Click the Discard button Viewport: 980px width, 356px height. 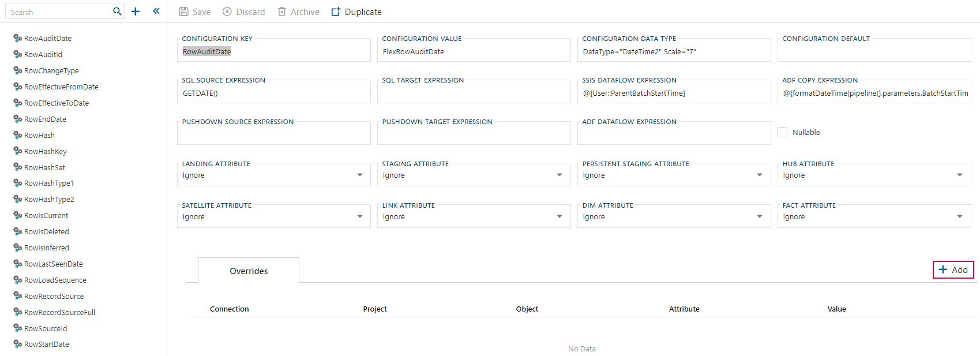coord(244,12)
